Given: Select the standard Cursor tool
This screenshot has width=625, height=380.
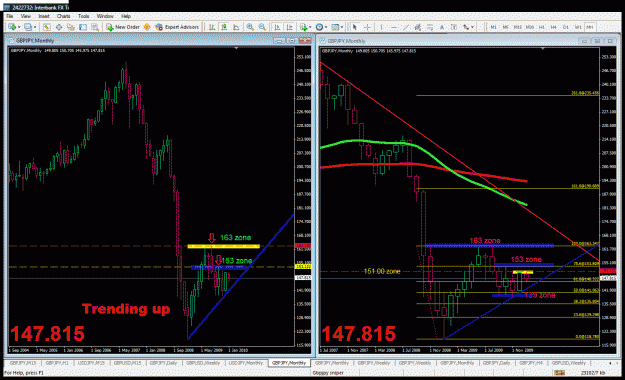Looking at the screenshot, I should click(355, 27).
